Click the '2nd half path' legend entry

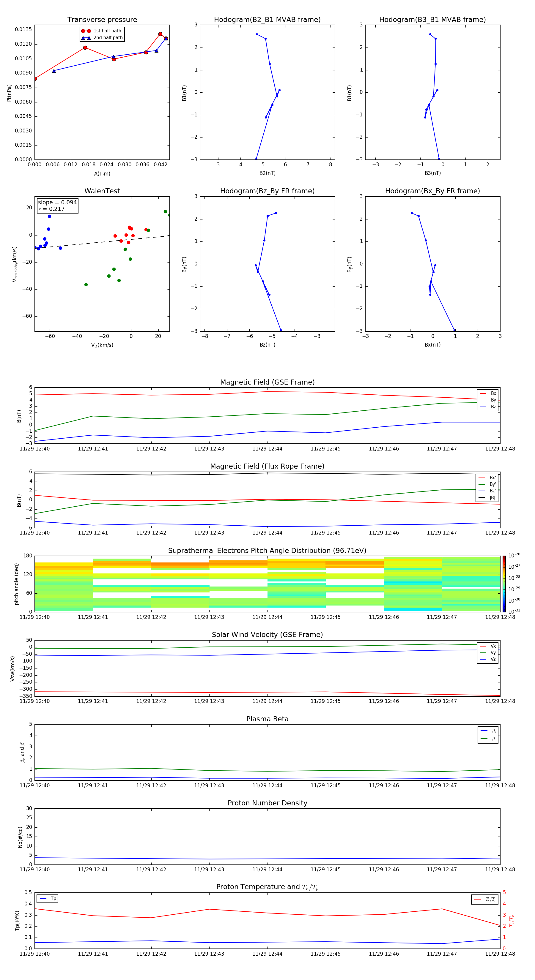102,38
